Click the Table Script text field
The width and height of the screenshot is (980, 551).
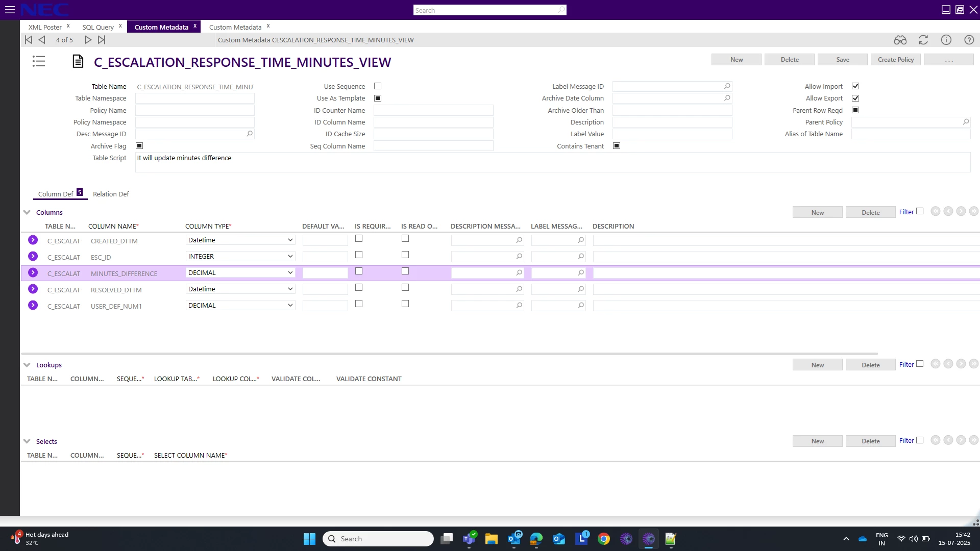coord(552,162)
